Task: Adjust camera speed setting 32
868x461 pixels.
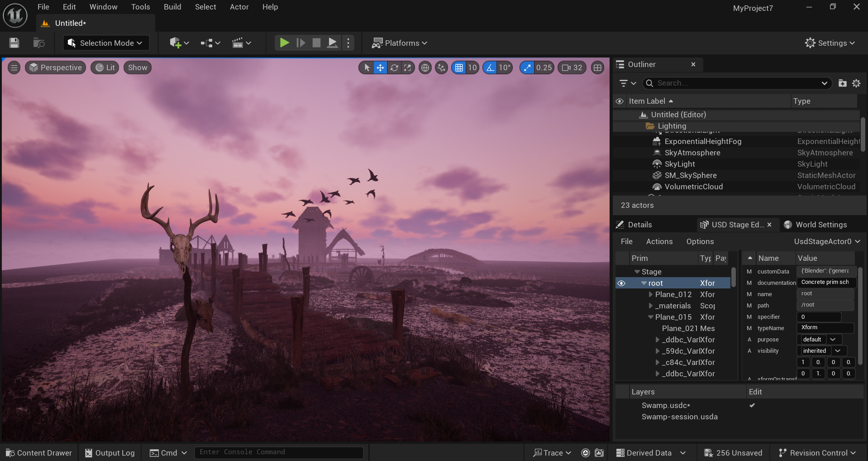Action: point(572,67)
